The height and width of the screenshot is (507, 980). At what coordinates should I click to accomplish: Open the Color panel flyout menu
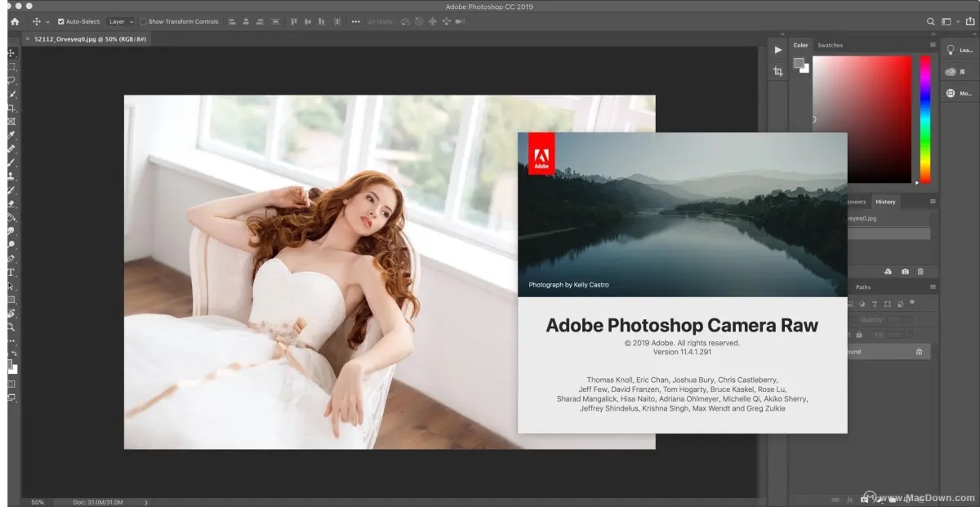[933, 44]
